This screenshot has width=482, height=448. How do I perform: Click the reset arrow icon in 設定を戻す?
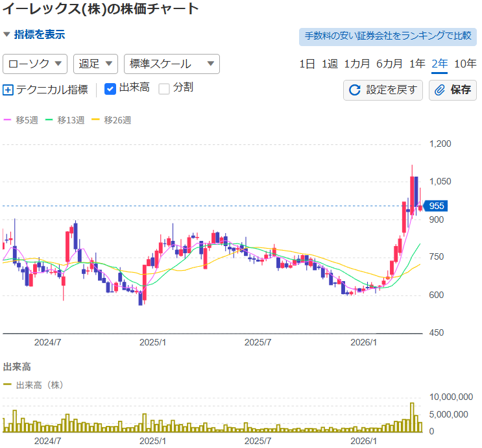[354, 90]
